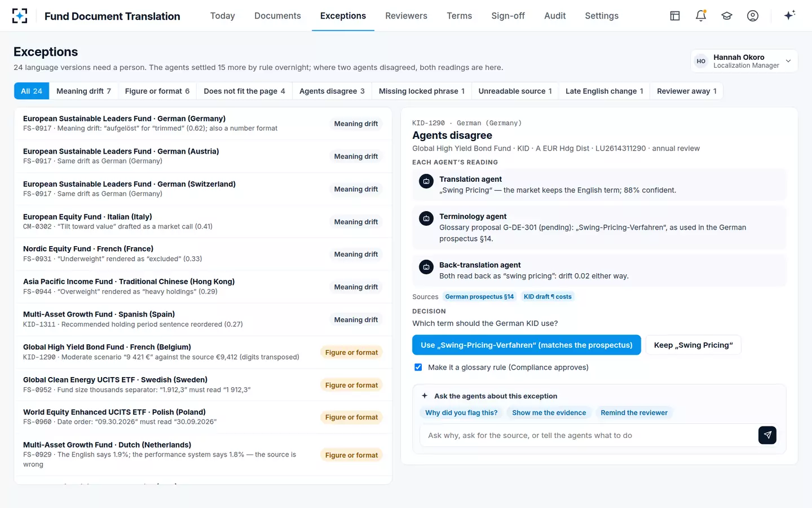Screen dimensions: 812x508
Task: Click the HO avatar badge
Action: (x=701, y=61)
